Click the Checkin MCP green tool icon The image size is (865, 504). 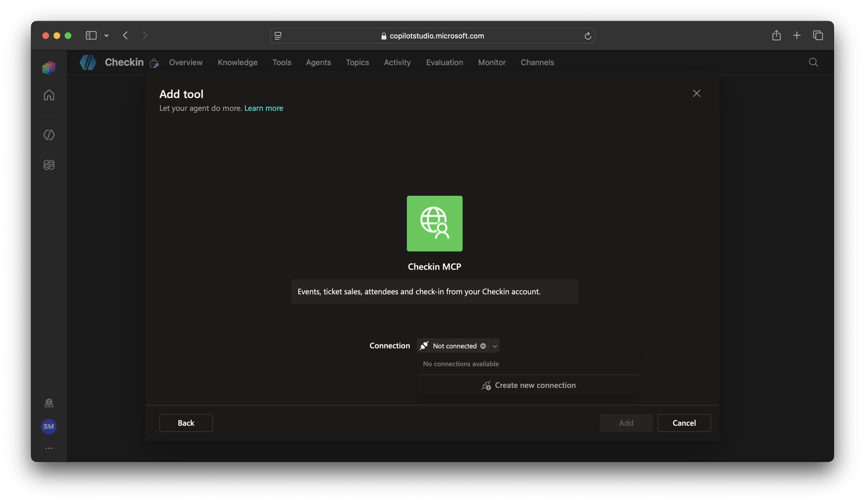click(x=434, y=224)
